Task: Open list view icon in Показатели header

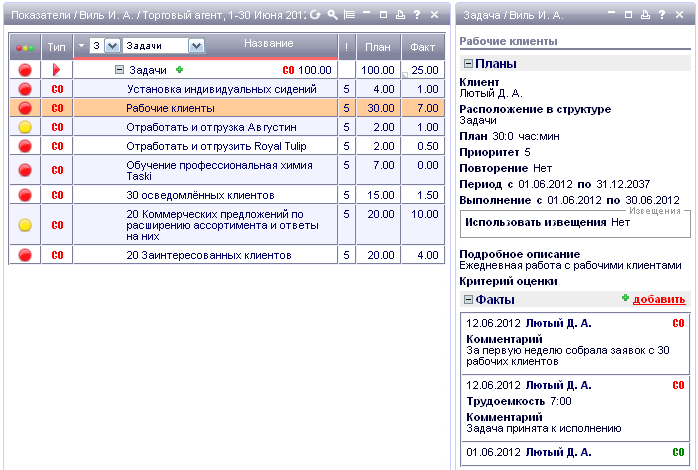Action: (349, 15)
